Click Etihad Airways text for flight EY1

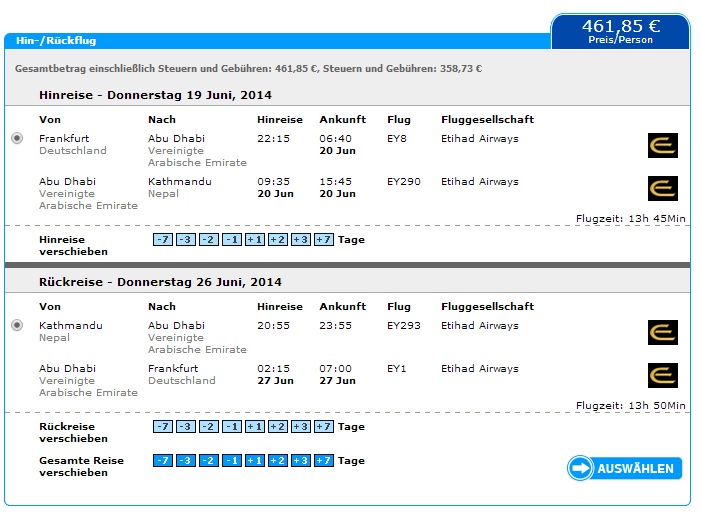pos(480,368)
